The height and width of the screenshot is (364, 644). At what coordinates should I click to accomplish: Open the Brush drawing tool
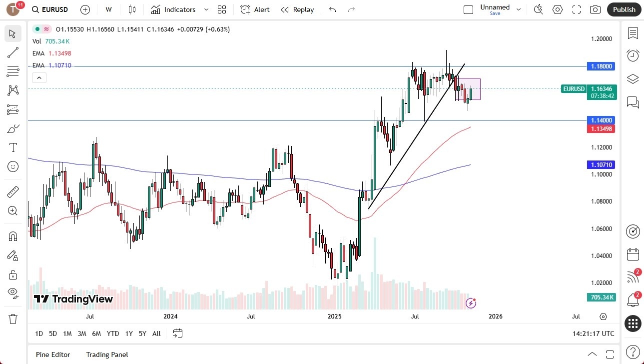(13, 128)
